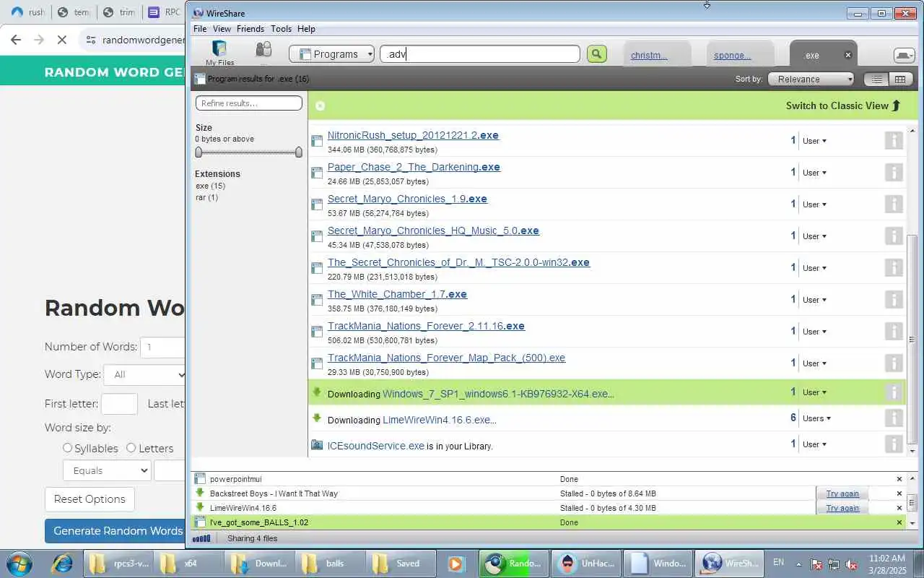Dismiss the green Classic View banner

(320, 105)
